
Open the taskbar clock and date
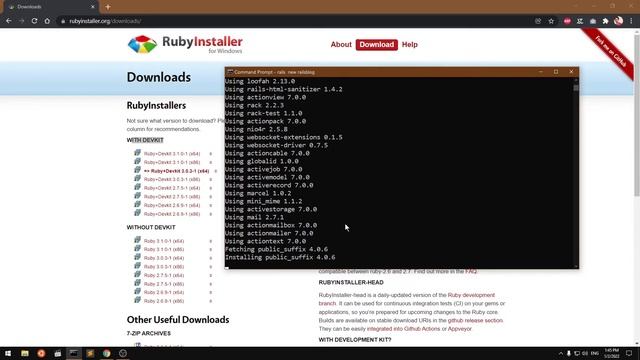coord(611,353)
